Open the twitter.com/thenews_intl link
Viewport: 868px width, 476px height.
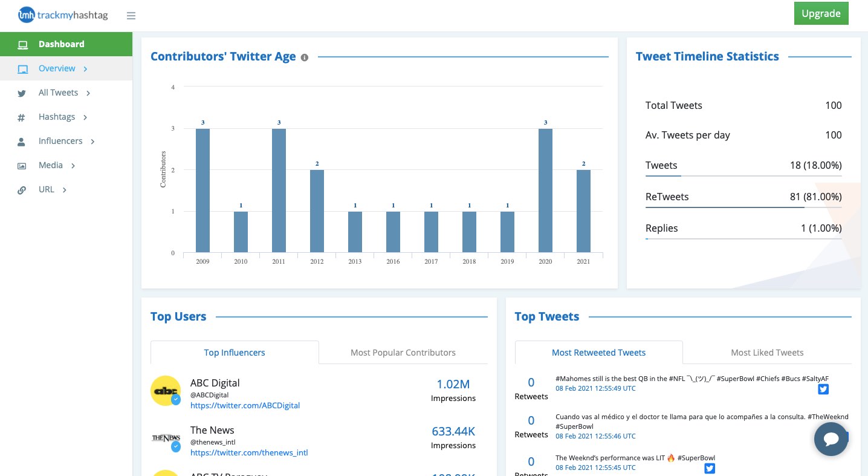pyautogui.click(x=249, y=452)
